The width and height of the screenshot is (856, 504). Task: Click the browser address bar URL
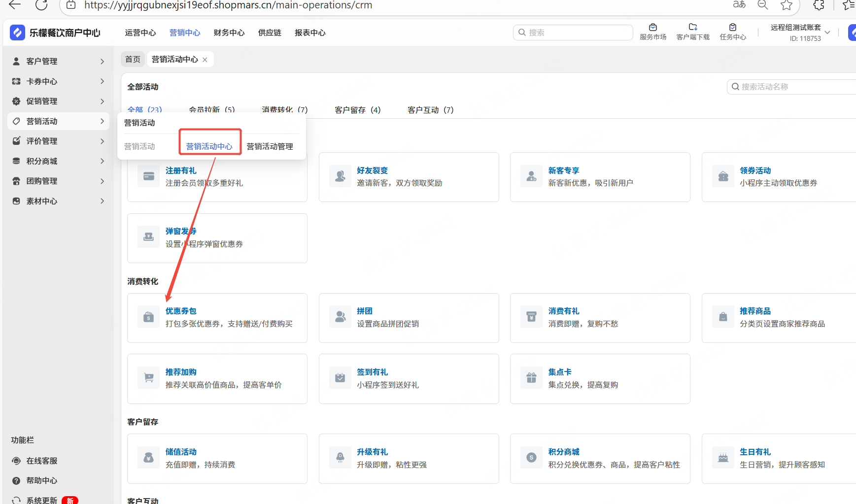[x=228, y=5]
